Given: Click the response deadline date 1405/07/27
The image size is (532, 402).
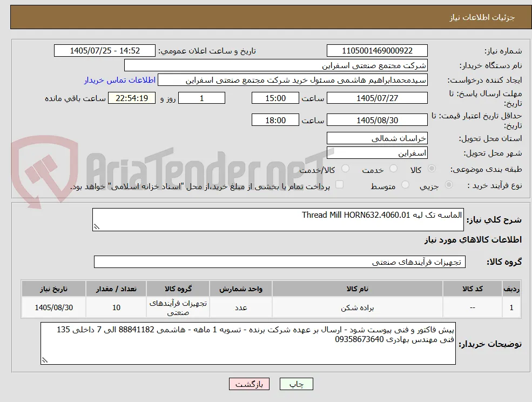Looking at the screenshot, I should 377,98.
